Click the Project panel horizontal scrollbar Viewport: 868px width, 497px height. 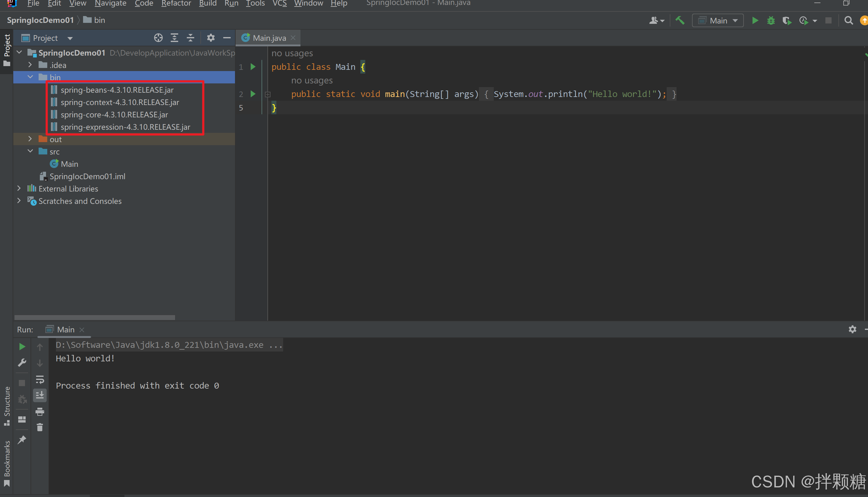coord(94,317)
